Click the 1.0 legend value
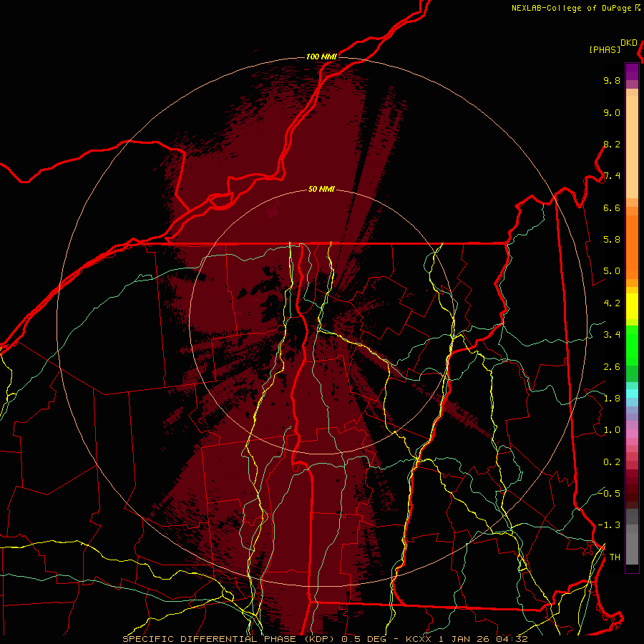Screen dimensions: 644x644 (x=612, y=430)
